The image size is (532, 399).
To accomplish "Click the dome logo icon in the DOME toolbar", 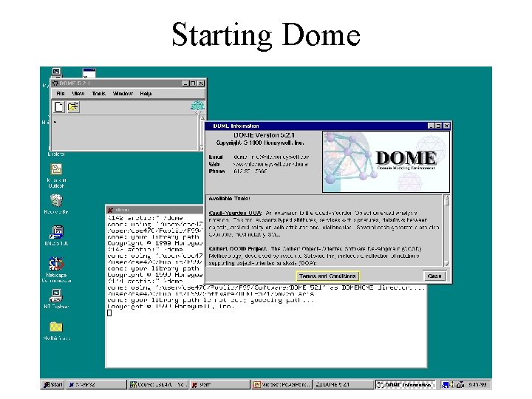I will pyautogui.click(x=197, y=106).
